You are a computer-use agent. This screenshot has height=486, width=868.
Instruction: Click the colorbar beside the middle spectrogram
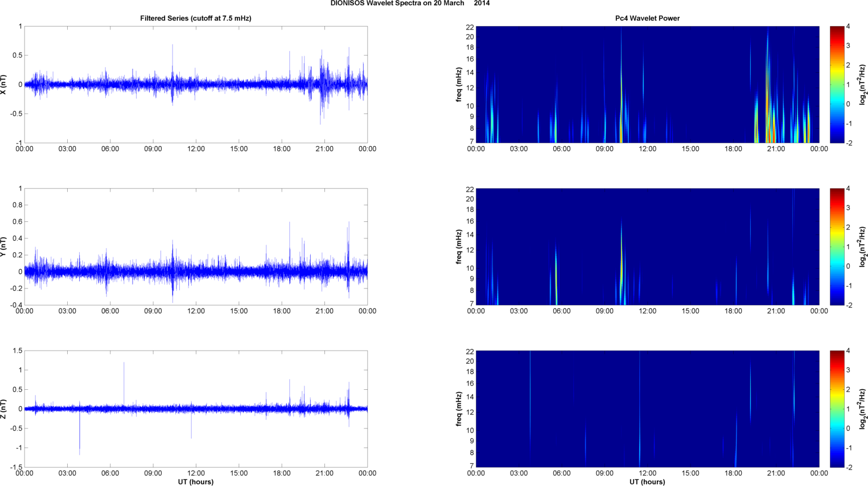tap(837, 247)
